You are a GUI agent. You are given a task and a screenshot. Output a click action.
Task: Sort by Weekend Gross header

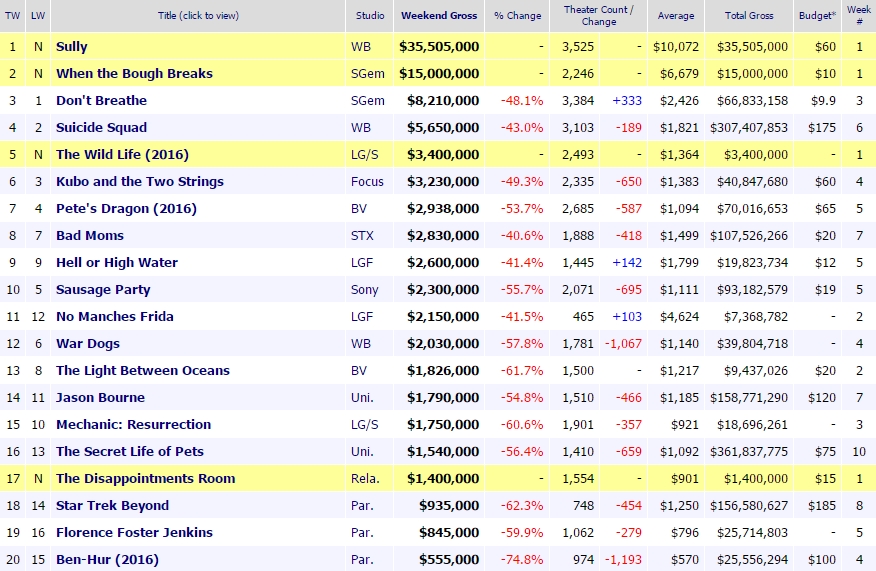pos(439,16)
